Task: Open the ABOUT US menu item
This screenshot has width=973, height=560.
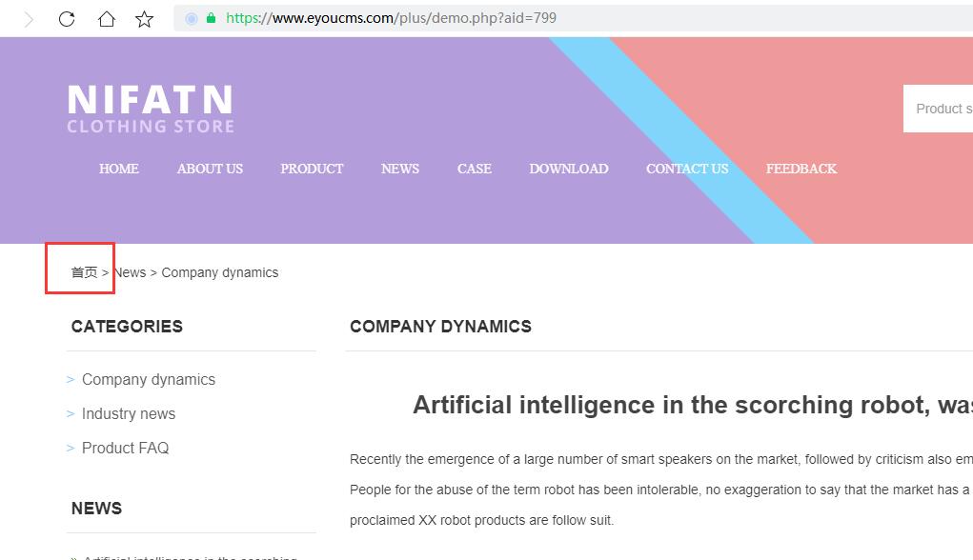Action: coord(210,169)
